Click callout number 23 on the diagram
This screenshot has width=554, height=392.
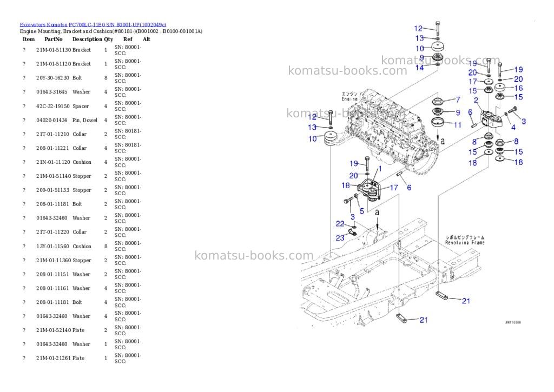[x=340, y=238]
